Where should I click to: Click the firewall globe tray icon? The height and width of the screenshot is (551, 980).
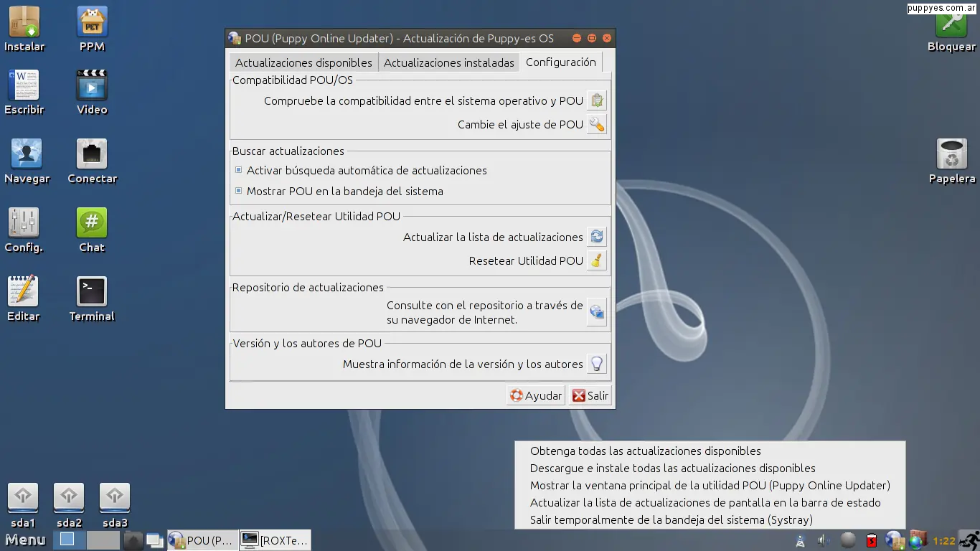pos(918,540)
